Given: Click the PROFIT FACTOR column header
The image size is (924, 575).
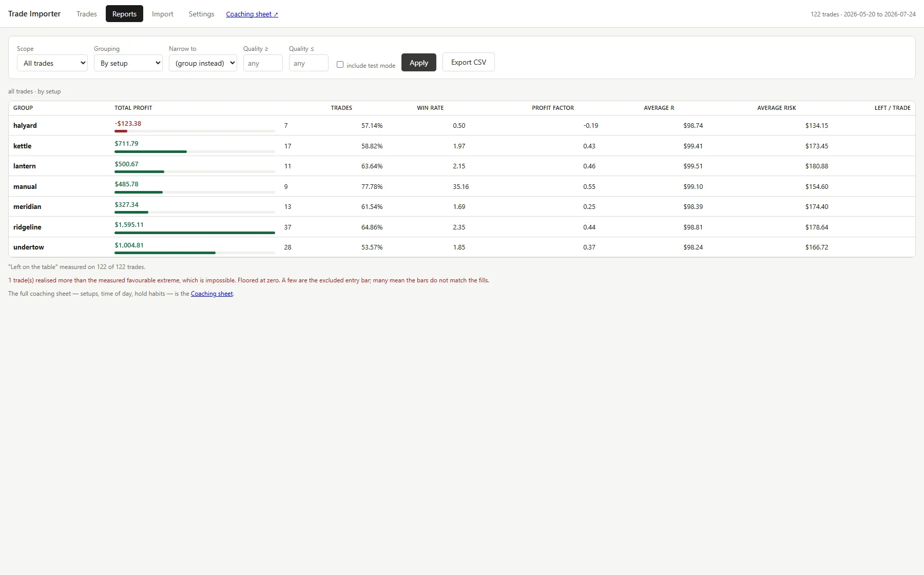Looking at the screenshot, I should pos(553,108).
